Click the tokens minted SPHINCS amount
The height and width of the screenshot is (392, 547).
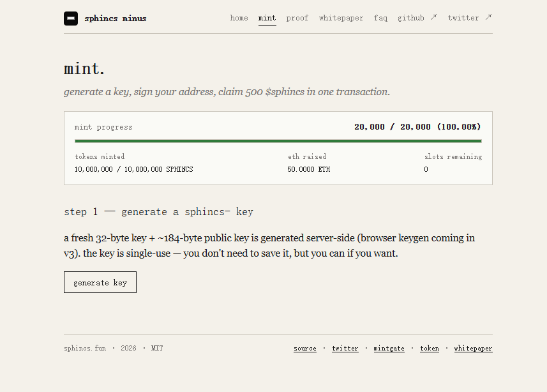point(133,169)
